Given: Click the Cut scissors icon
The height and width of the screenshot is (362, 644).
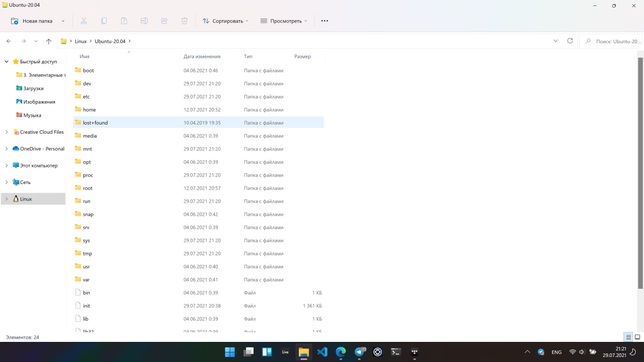Looking at the screenshot, I should pyautogui.click(x=84, y=21).
